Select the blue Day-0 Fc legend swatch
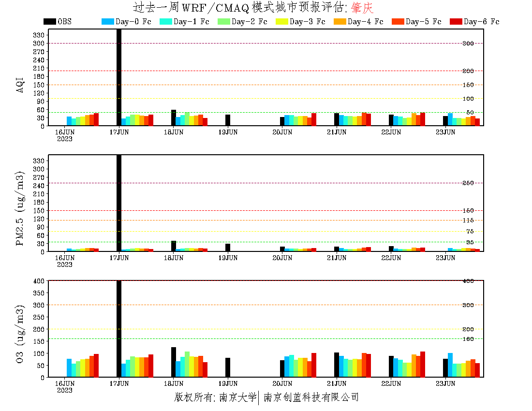The image size is (532, 411). pos(107,22)
